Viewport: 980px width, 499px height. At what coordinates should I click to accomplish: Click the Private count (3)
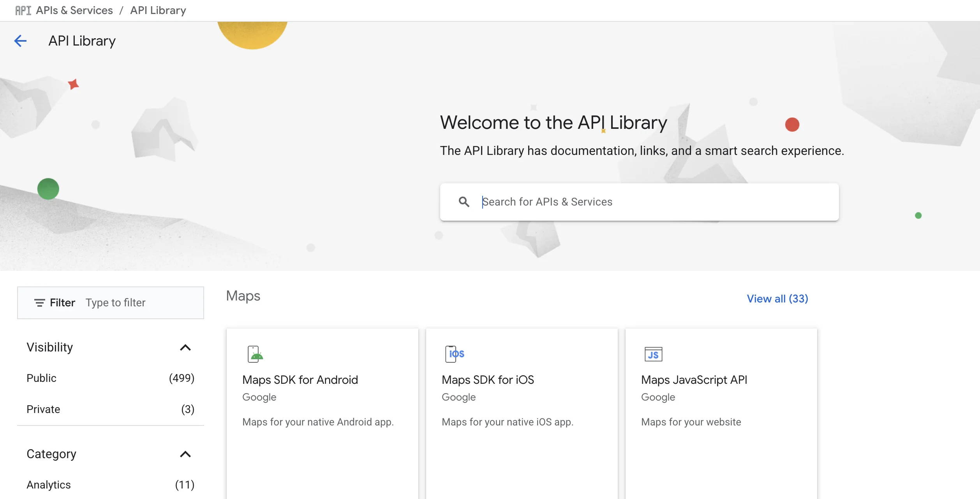[188, 409]
